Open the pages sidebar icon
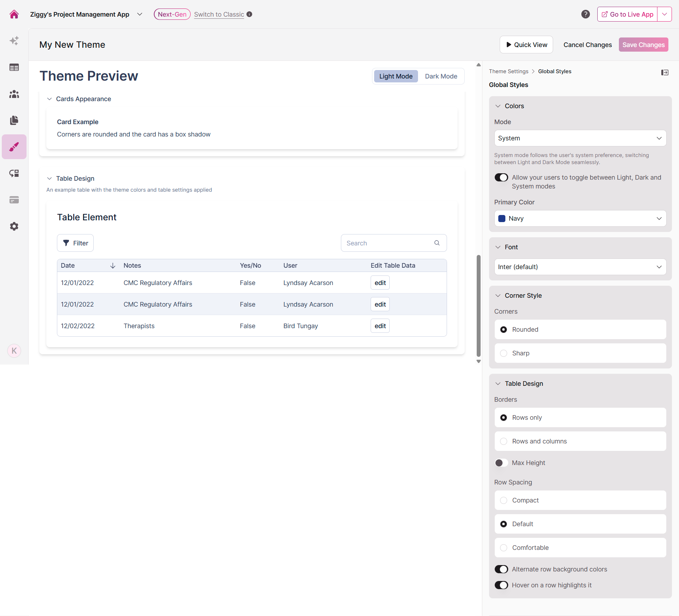Image resolution: width=679 pixels, height=616 pixels. coord(14,120)
